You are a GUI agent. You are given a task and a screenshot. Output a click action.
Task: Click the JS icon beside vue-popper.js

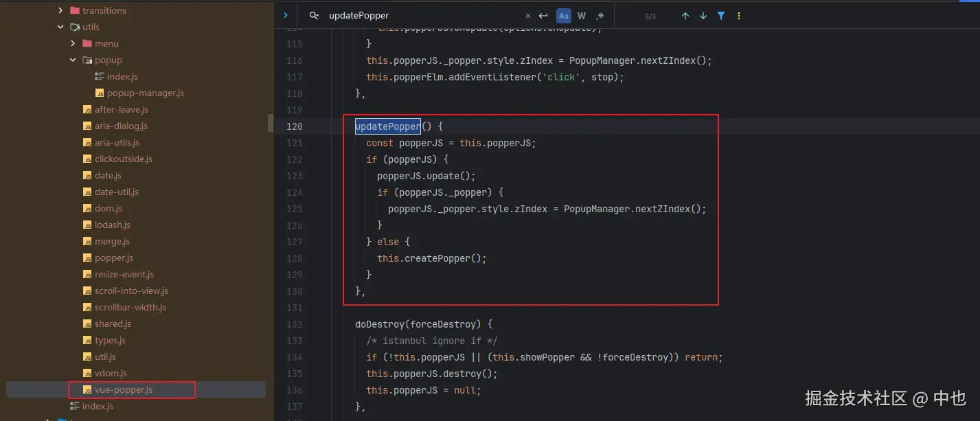pos(87,389)
